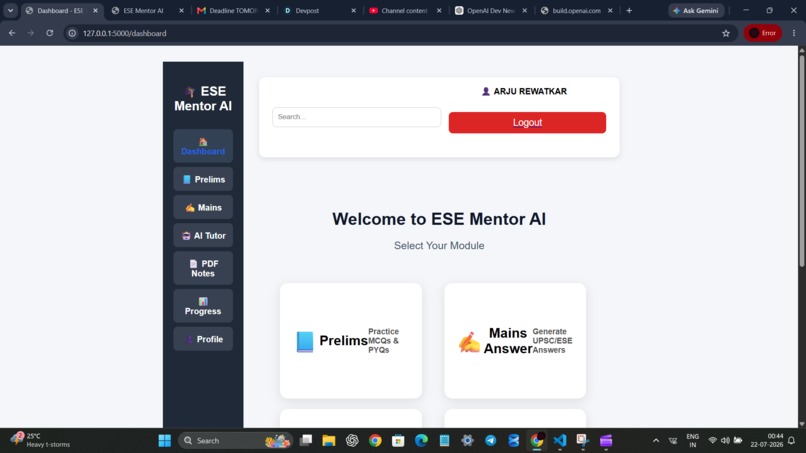806x453 pixels.
Task: Focus the dashboard Search field
Action: (356, 117)
